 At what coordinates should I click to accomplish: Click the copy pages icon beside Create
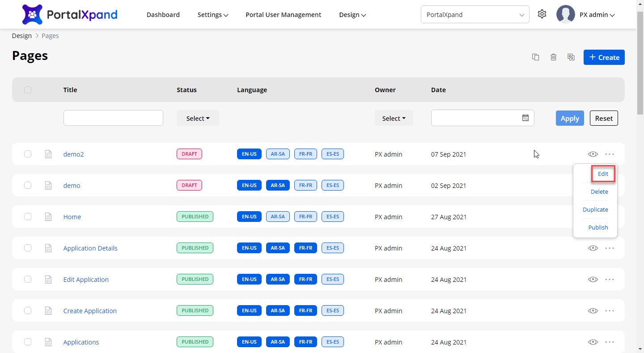535,57
